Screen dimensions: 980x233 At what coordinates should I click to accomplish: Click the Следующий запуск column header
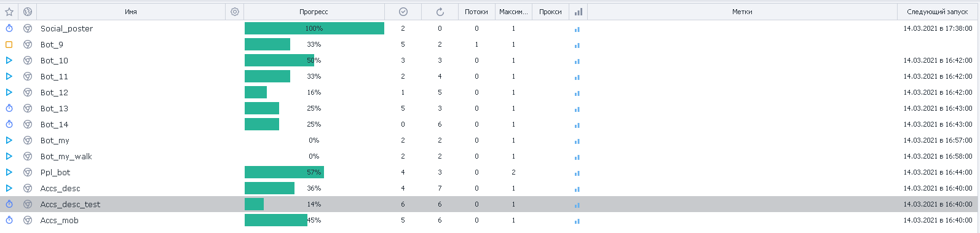[x=937, y=12]
